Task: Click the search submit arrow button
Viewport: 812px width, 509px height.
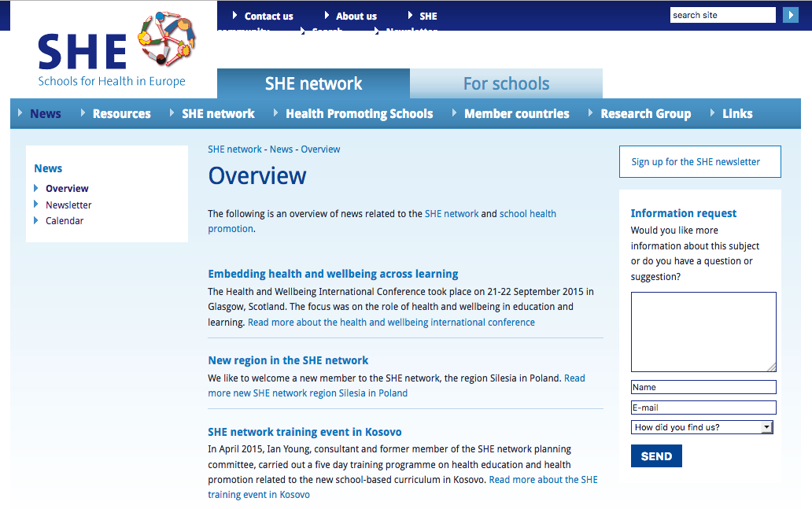Action: [790, 15]
